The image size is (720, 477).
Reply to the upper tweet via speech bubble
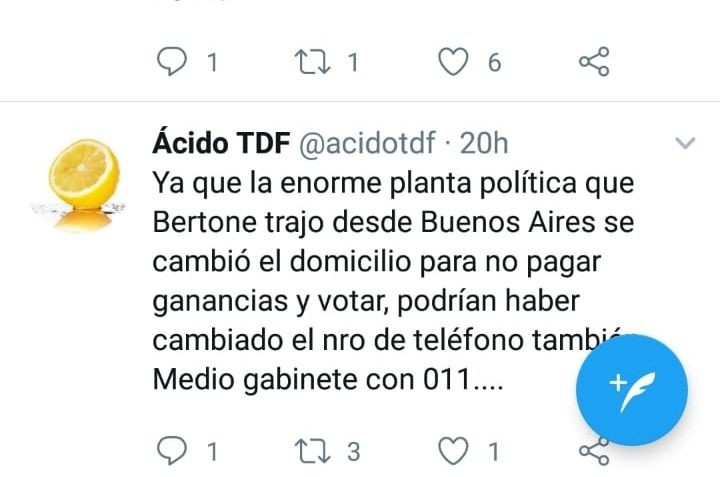[172, 62]
